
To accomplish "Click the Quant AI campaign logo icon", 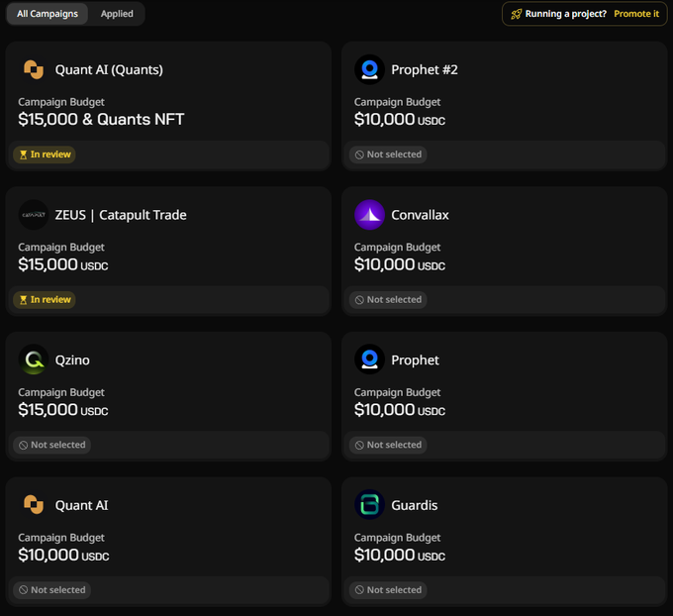I will click(34, 505).
